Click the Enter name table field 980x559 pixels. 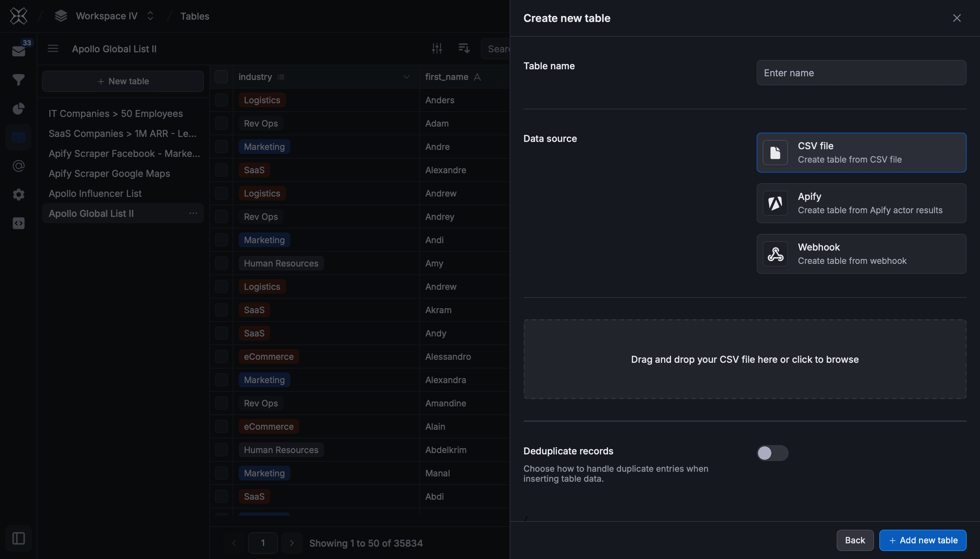click(861, 73)
